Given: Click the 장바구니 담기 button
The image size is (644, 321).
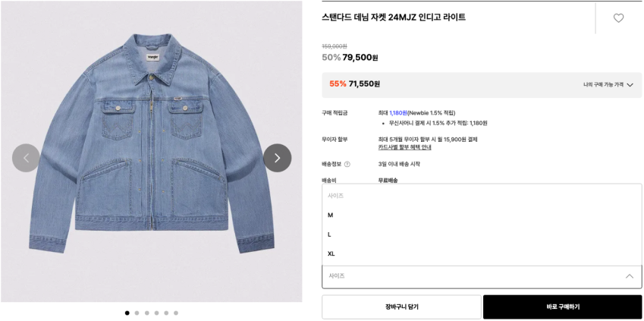Looking at the screenshot, I should 401,307.
